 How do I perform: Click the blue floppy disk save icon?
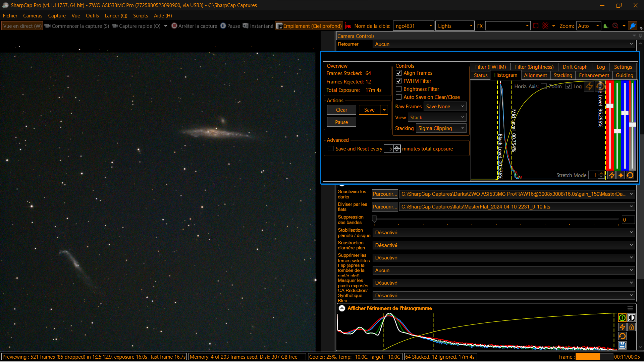tap(622, 345)
